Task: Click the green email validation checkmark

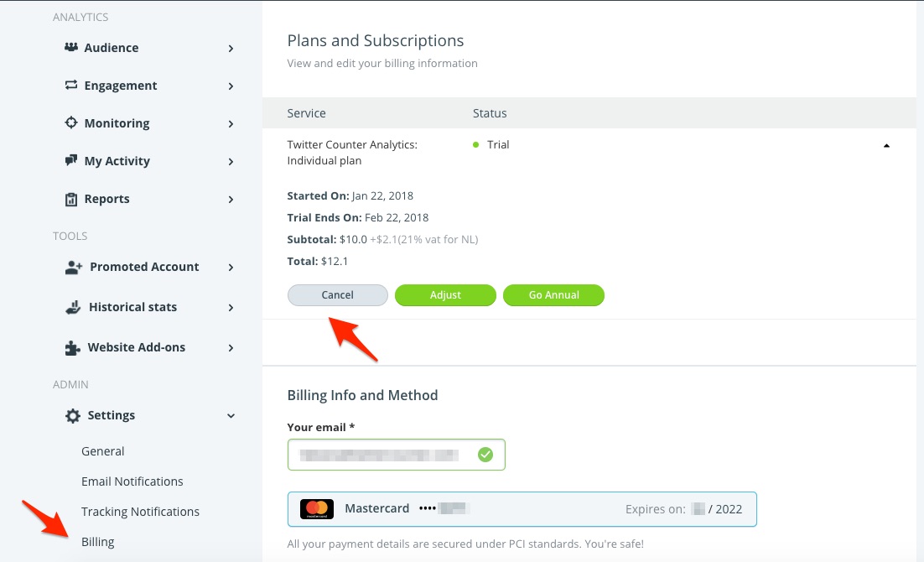Action: tap(485, 455)
